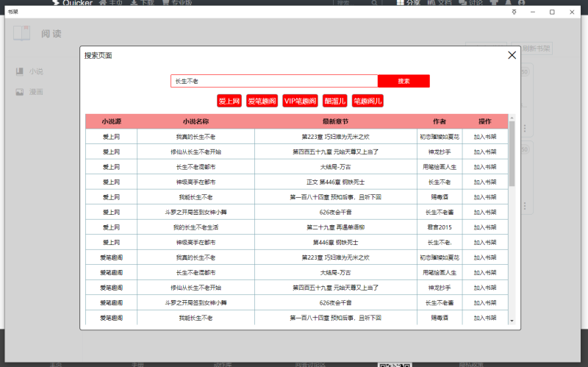The image size is (588, 367).
Task: Click the 阅读 book logo icon
Action: 22,33
